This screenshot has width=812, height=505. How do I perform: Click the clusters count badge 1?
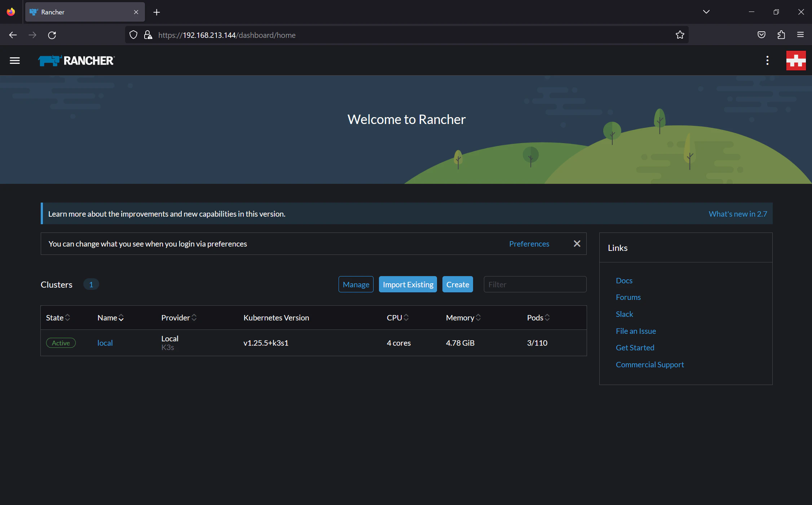91,284
